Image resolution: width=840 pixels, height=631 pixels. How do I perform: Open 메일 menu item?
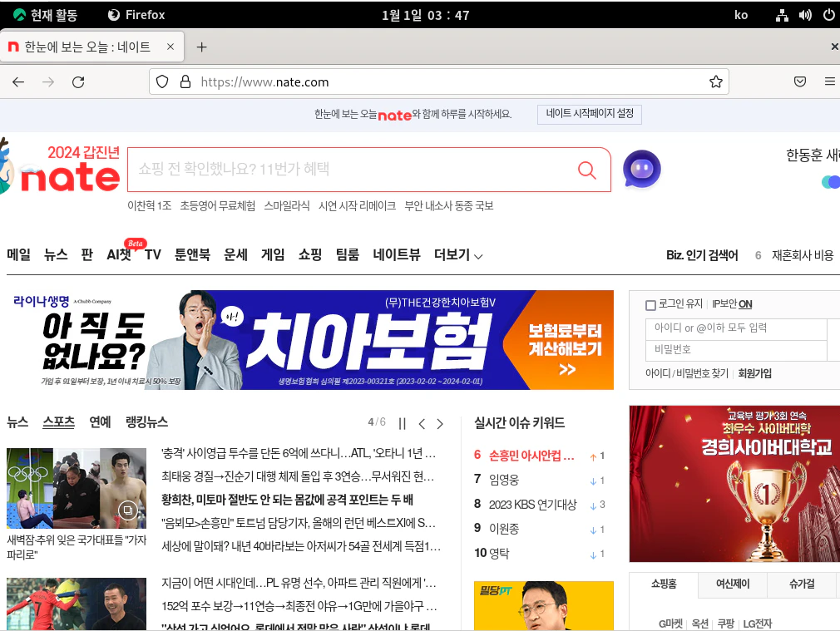coord(19,255)
